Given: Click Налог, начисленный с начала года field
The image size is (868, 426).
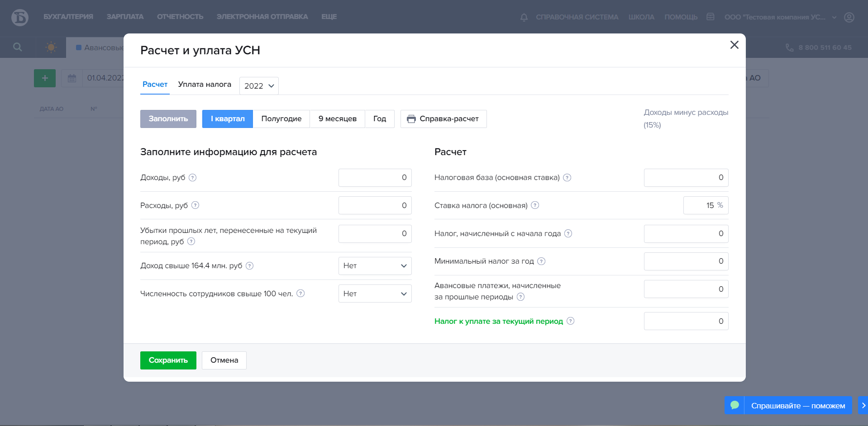Looking at the screenshot, I should pyautogui.click(x=686, y=234).
